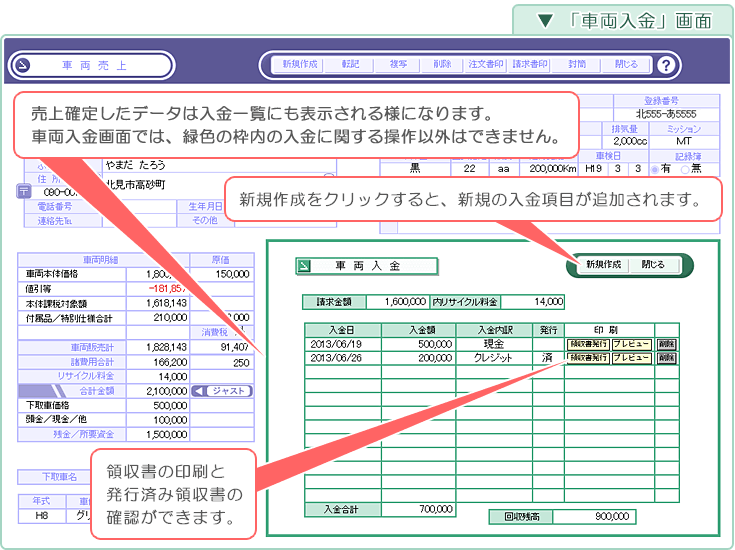Screen dimensions: 735x550
Task: Click the postal mark 〒 icon
Action: coord(24,191)
